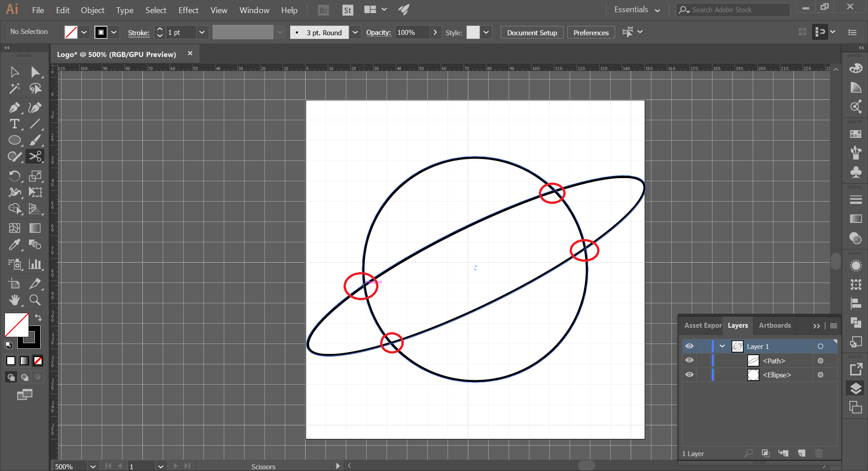The image size is (868, 471).
Task: Open the Object menu
Action: click(92, 10)
